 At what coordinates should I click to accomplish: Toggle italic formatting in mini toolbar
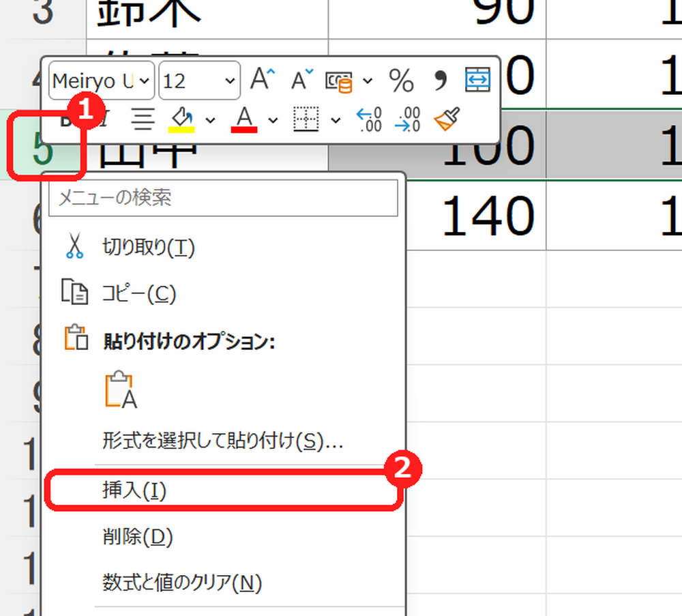coord(104,119)
